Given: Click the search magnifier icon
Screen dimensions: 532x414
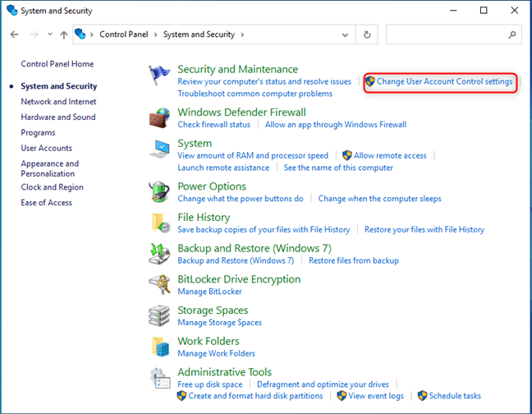Looking at the screenshot, I should point(512,34).
